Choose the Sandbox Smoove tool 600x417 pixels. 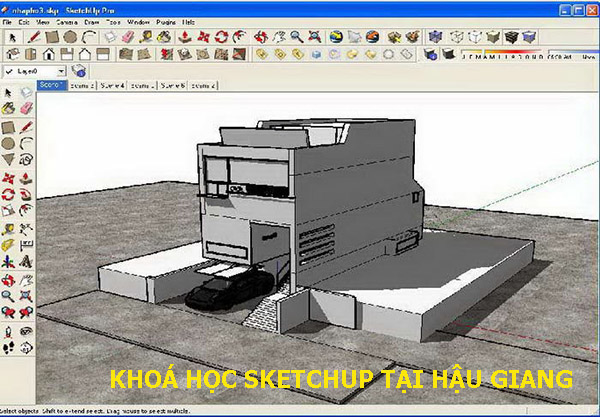[x=166, y=54]
